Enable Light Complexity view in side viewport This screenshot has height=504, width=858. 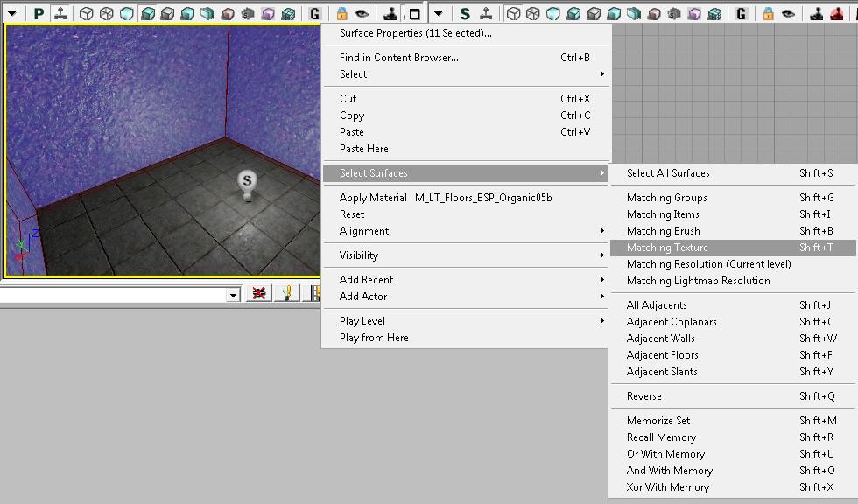click(634, 14)
